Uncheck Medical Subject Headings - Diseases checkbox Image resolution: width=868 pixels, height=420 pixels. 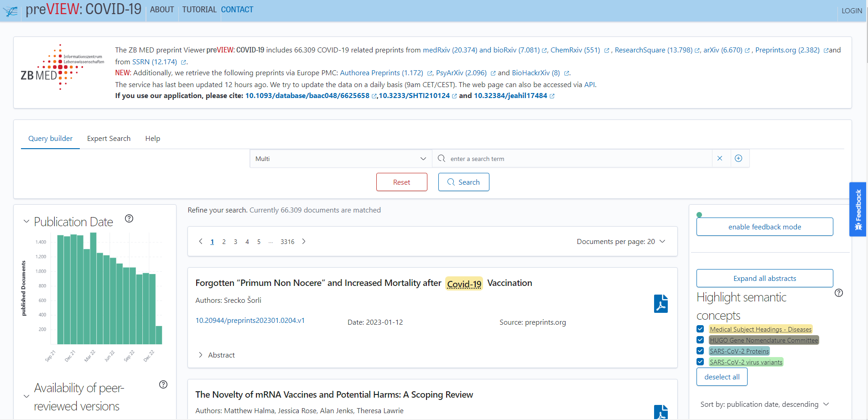pyautogui.click(x=700, y=329)
